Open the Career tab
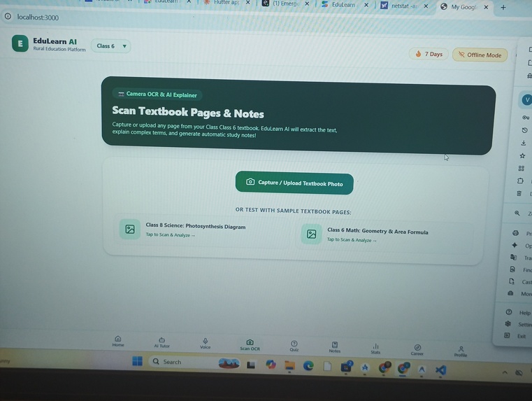Screen dimensions: 532x401 (417, 350)
